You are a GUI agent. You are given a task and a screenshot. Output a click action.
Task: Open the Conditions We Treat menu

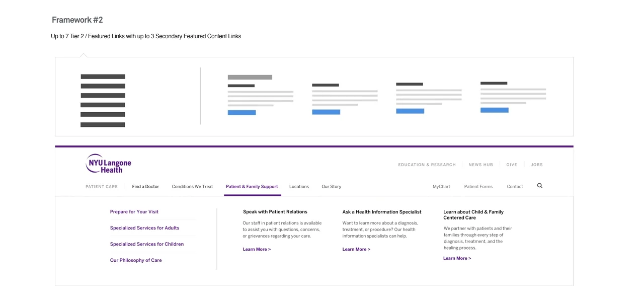(192, 187)
